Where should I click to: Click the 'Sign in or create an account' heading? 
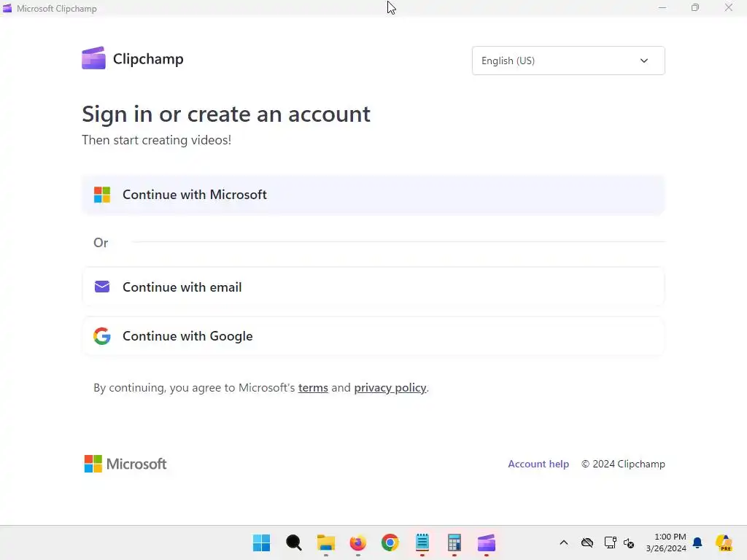(x=226, y=114)
